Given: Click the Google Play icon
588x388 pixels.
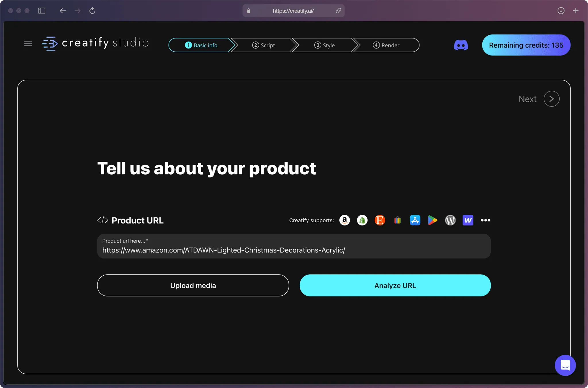Looking at the screenshot, I should tap(433, 220).
